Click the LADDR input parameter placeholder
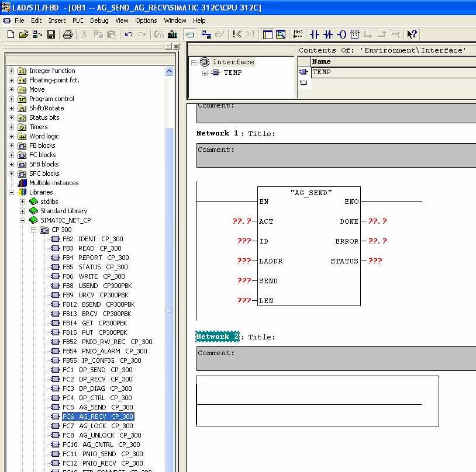Screen dimensions: 476x472 click(x=244, y=261)
